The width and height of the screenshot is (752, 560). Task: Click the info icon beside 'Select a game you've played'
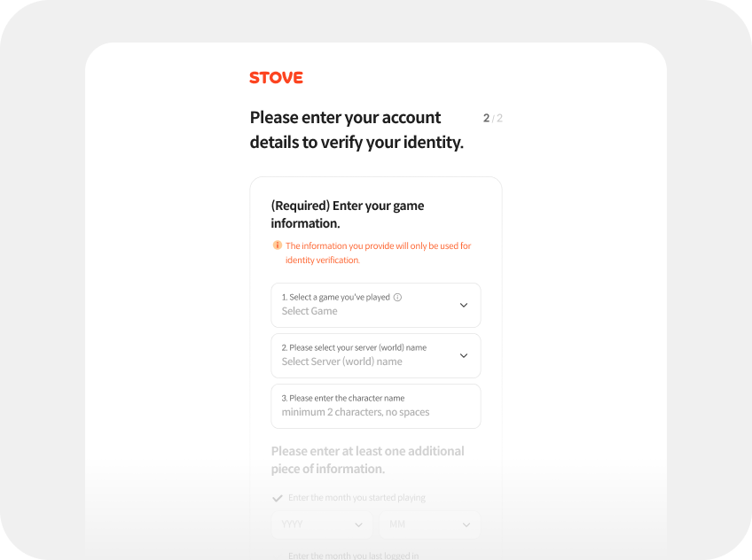(x=397, y=298)
